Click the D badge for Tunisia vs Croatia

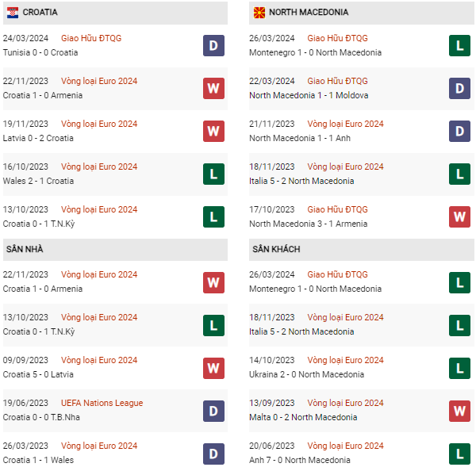click(213, 45)
